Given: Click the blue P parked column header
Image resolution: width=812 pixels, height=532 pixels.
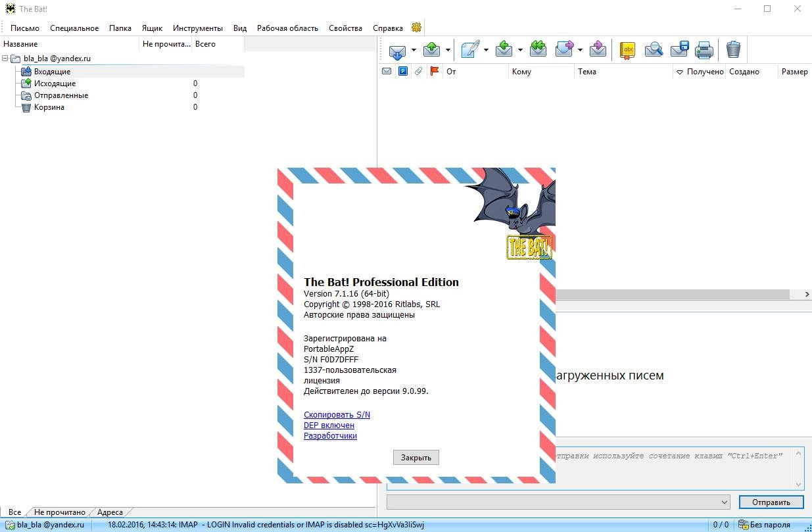Looking at the screenshot, I should [402, 72].
